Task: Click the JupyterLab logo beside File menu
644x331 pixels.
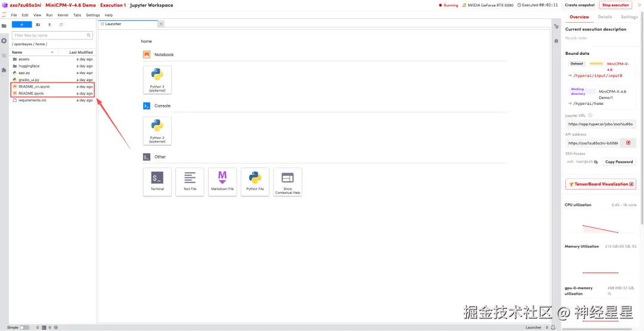Action: (4, 15)
